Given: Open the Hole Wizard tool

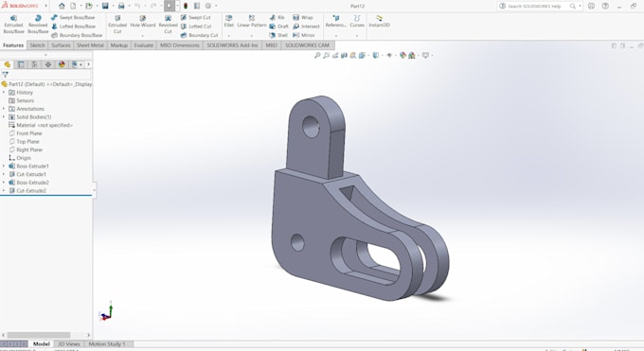Looking at the screenshot, I should point(142,22).
